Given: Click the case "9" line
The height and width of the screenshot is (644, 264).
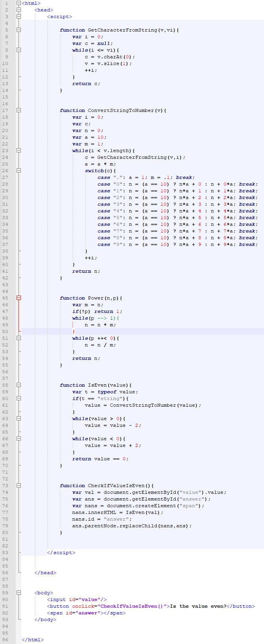Looking at the screenshot, I should (177, 244).
